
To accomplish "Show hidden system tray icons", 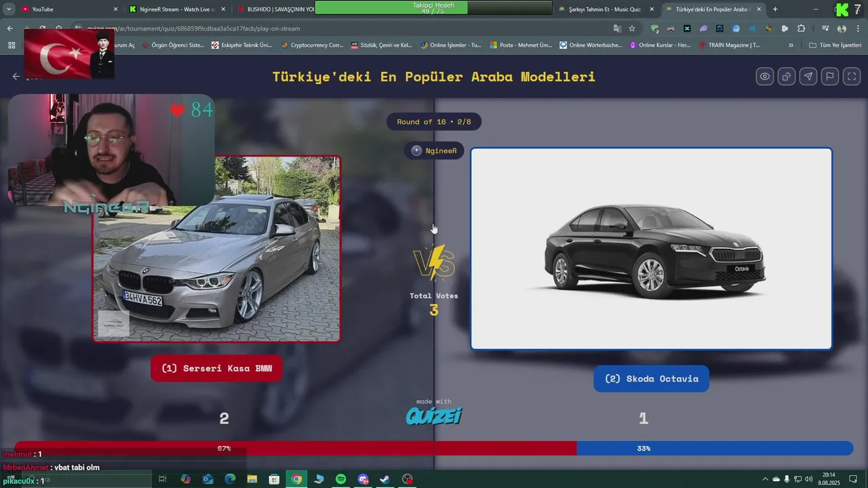I will 766,479.
